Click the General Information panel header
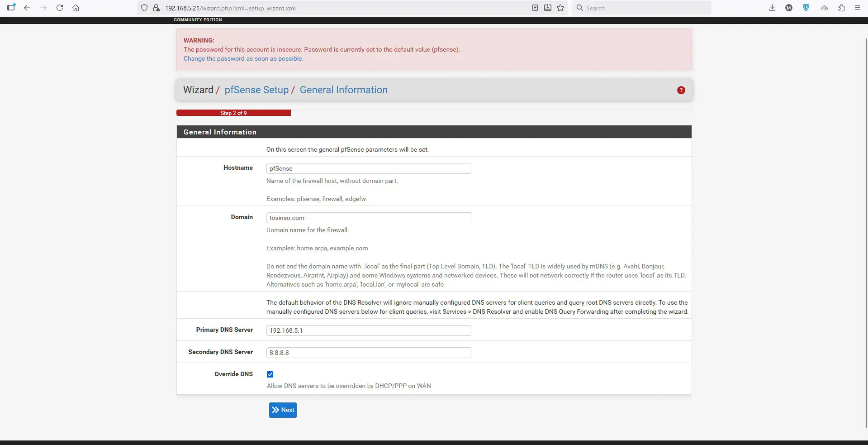 click(434, 132)
